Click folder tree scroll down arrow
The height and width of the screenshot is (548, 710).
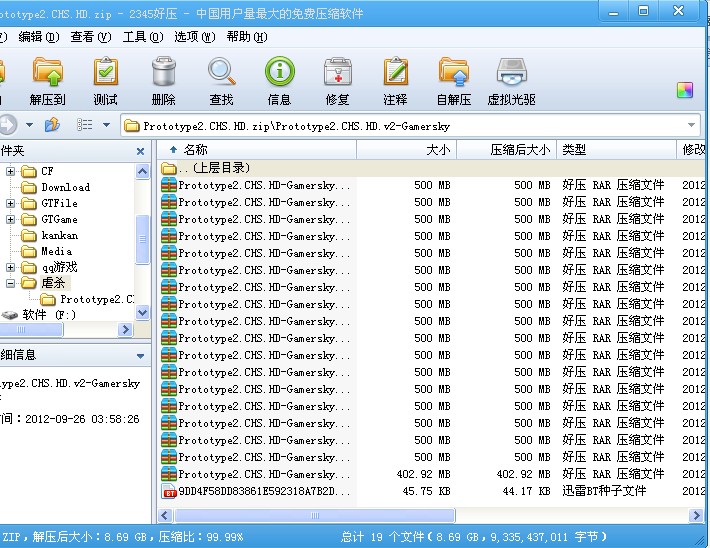(x=142, y=312)
